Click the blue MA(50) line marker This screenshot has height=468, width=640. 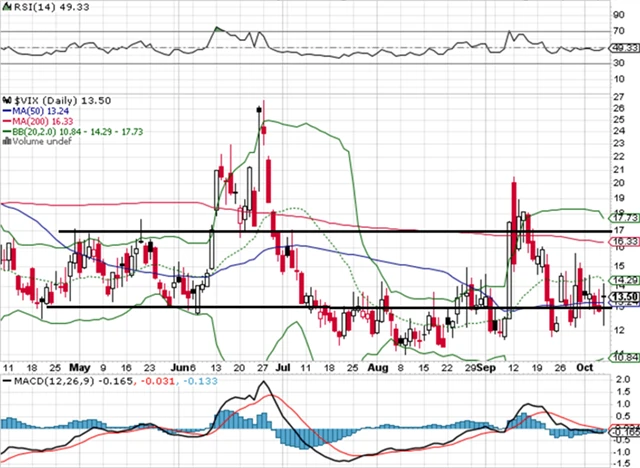coord(7,112)
